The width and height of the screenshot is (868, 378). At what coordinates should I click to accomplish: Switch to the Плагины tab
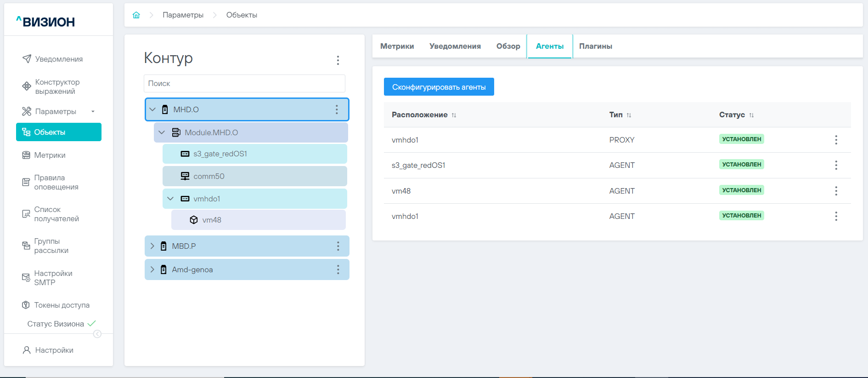[x=595, y=46]
